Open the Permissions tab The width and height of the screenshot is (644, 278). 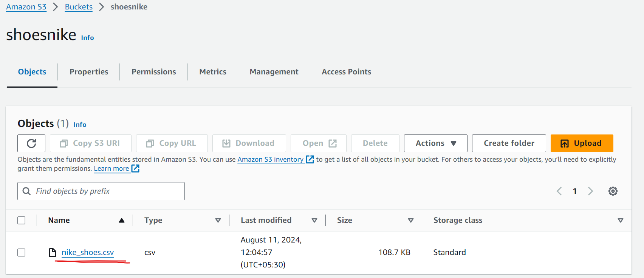pos(154,72)
